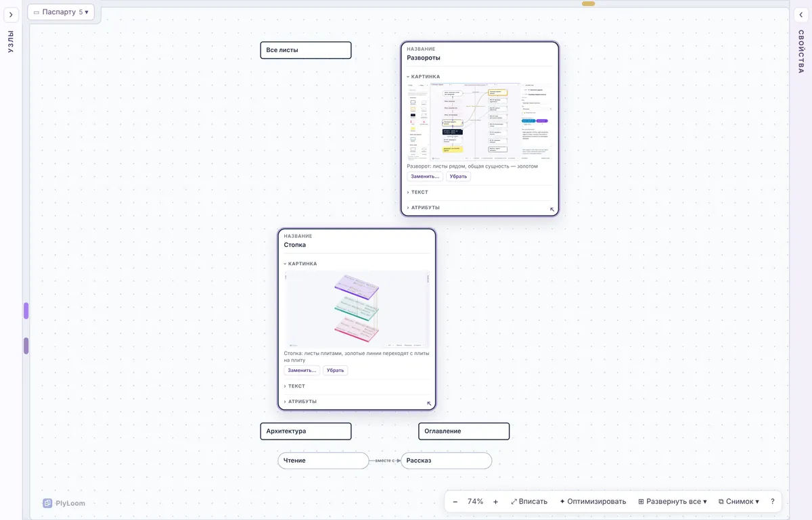The width and height of the screenshot is (812, 520).
Task: Click the gold handle at top edge
Action: pos(589,3)
